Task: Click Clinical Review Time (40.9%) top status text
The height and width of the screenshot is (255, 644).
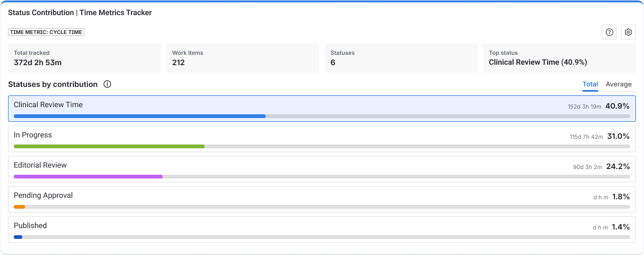Action: [538, 62]
